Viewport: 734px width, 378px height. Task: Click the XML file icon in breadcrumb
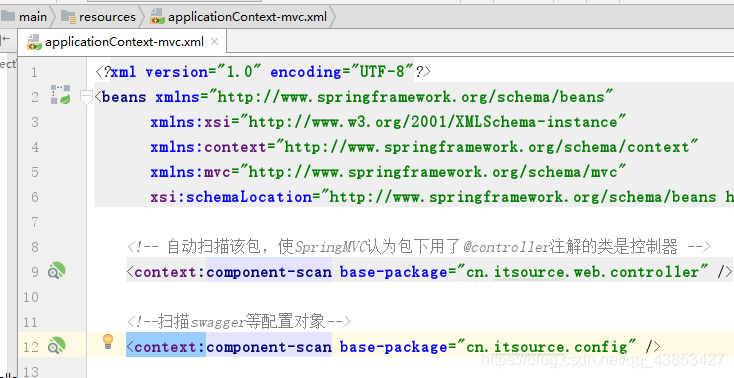157,17
